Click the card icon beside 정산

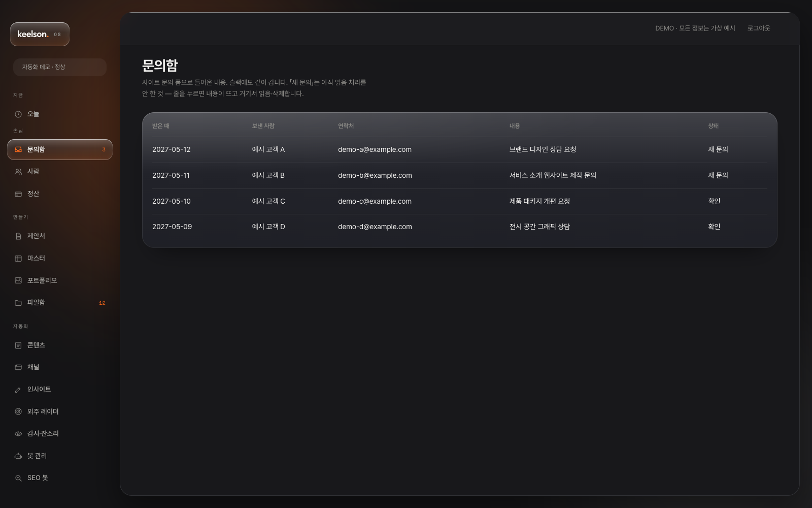click(18, 194)
